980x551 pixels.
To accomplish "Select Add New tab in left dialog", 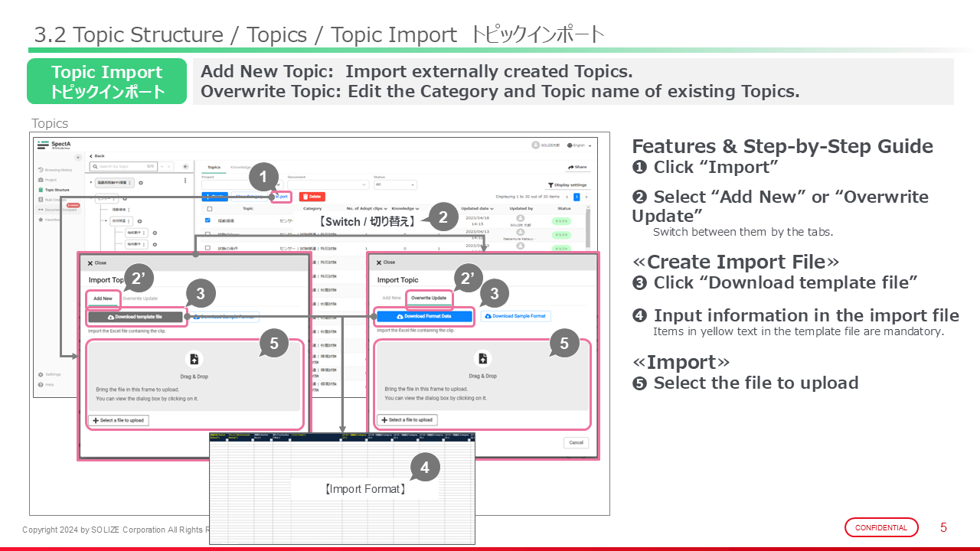I will pyautogui.click(x=103, y=298).
